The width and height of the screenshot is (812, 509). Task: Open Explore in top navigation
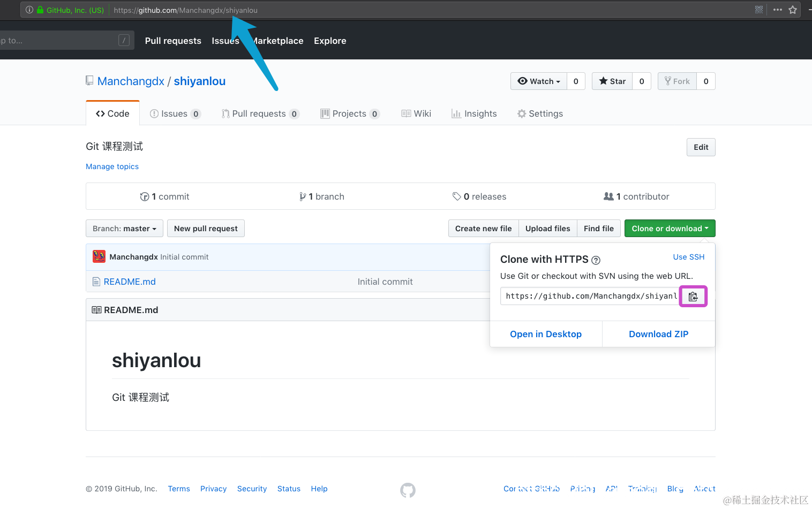[x=330, y=41]
